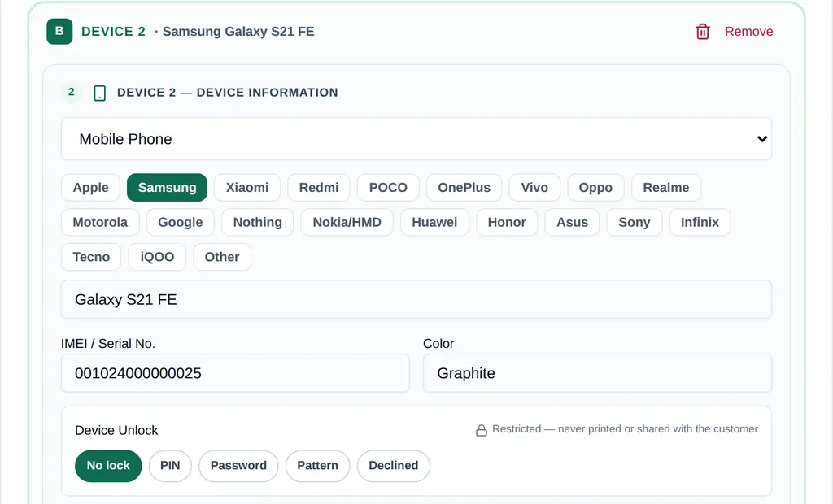Choose the Huawei brand chip
833x504 pixels.
point(434,222)
